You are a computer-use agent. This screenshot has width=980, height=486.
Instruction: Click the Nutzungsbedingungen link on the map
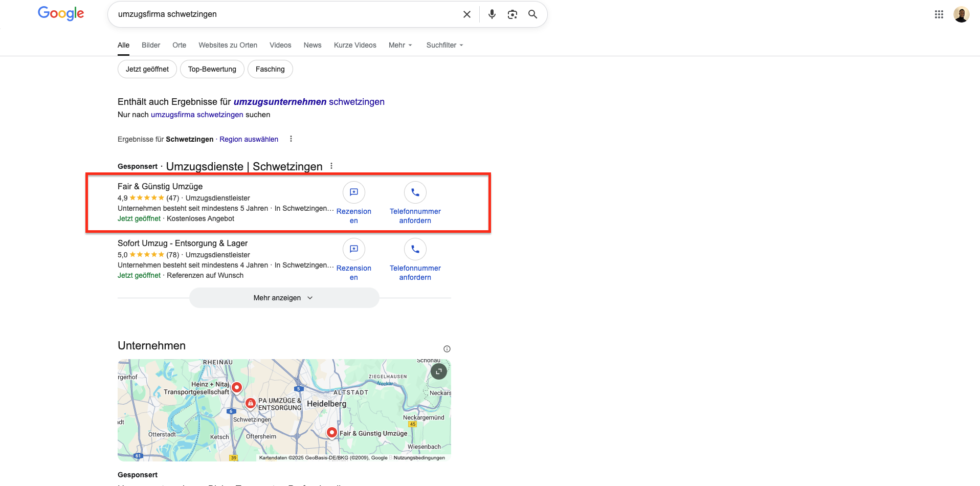click(419, 458)
